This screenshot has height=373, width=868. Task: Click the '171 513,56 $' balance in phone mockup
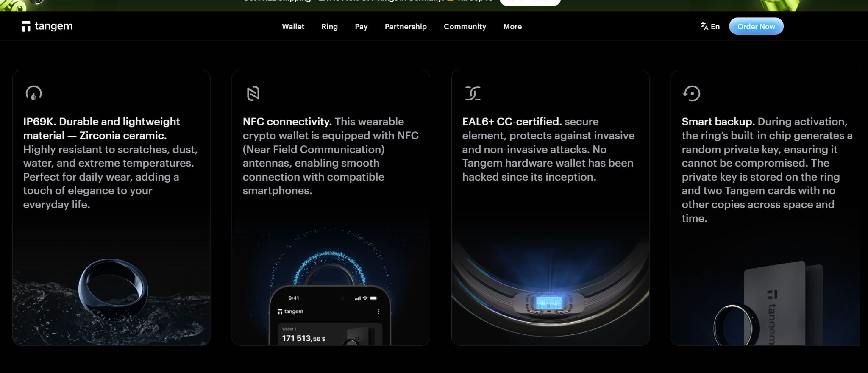click(304, 338)
